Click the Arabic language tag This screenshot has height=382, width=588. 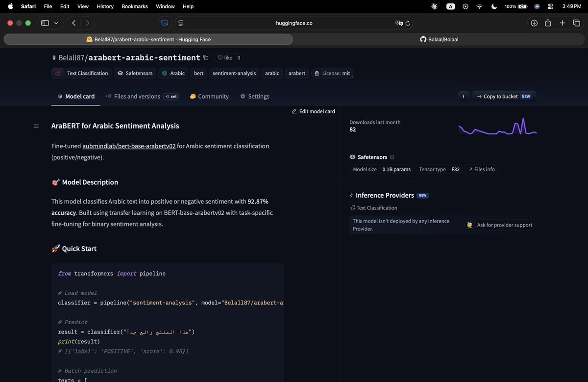click(173, 73)
